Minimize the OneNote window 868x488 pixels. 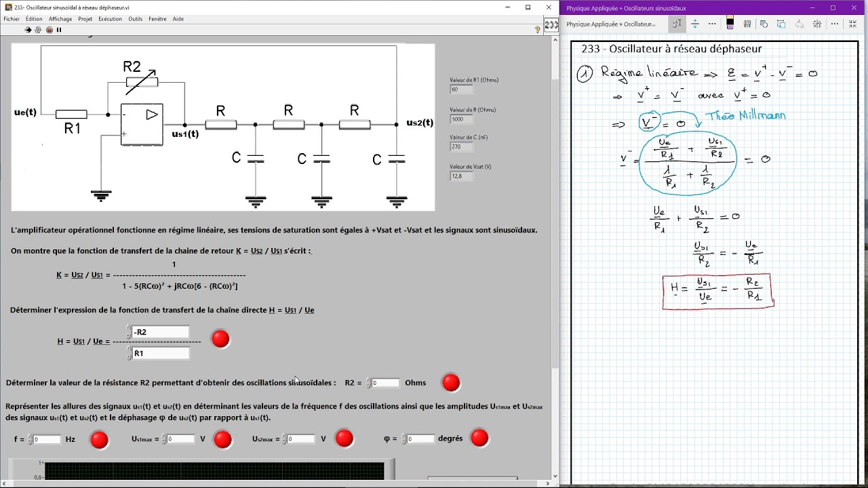(812, 8)
